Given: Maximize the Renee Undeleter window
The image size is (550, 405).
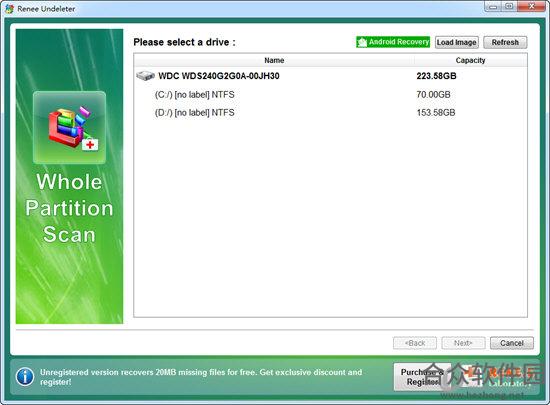Looking at the screenshot, I should click(x=509, y=7).
